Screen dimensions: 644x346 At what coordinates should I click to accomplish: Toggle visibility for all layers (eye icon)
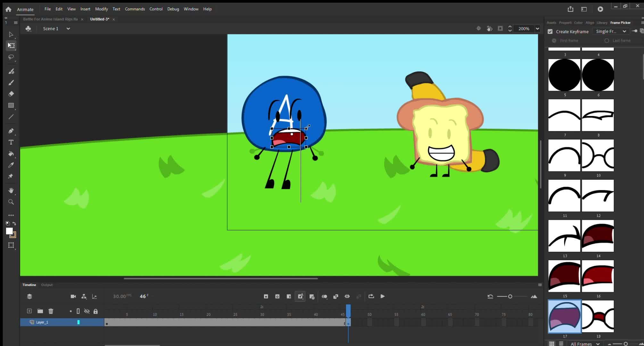87,311
